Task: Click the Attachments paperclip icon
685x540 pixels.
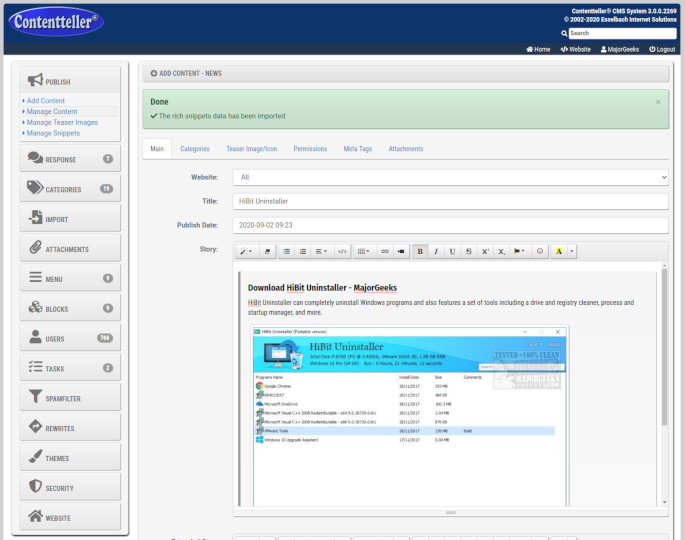Action: tap(35, 247)
